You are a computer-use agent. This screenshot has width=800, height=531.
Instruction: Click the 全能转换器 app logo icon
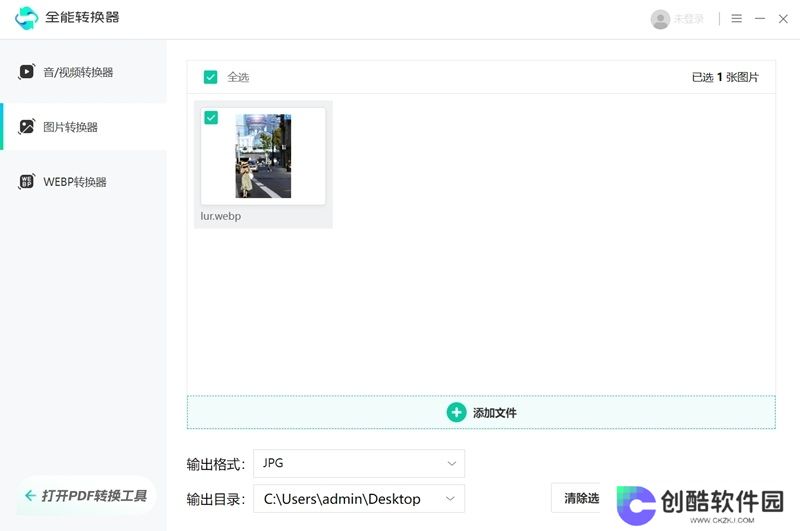27,18
